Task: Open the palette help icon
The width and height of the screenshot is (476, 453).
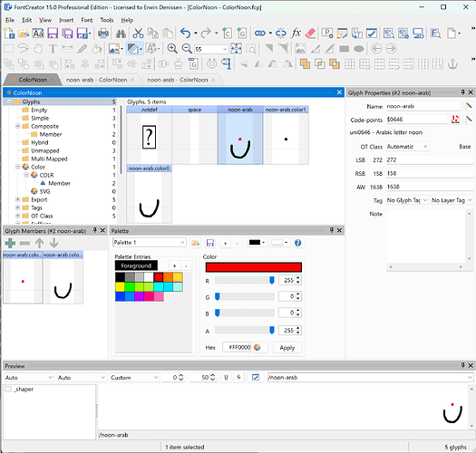Action: (x=297, y=243)
